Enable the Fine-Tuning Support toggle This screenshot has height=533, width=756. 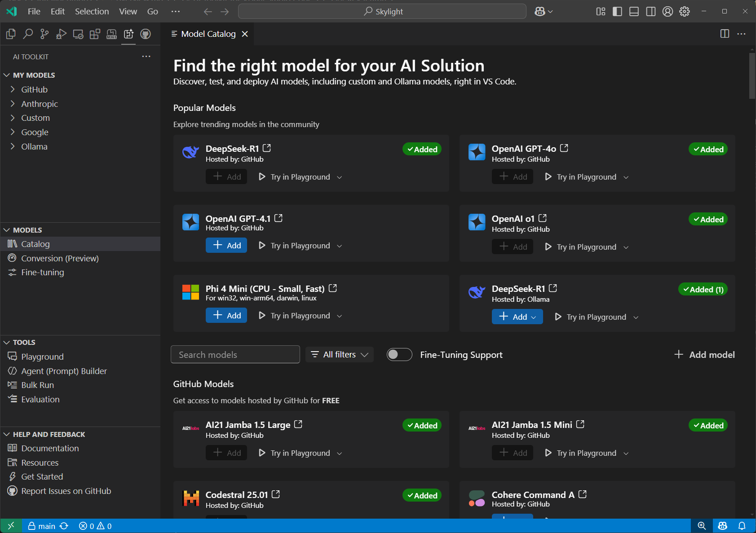pyautogui.click(x=399, y=354)
